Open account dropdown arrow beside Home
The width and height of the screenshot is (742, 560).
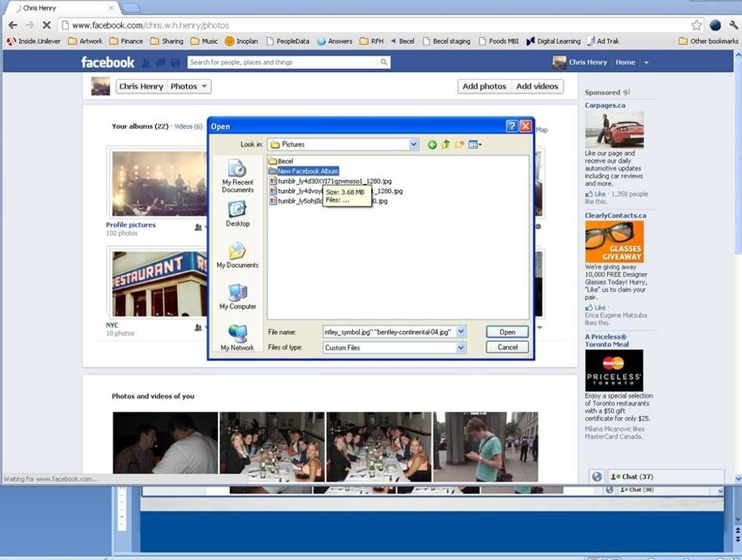coord(647,62)
